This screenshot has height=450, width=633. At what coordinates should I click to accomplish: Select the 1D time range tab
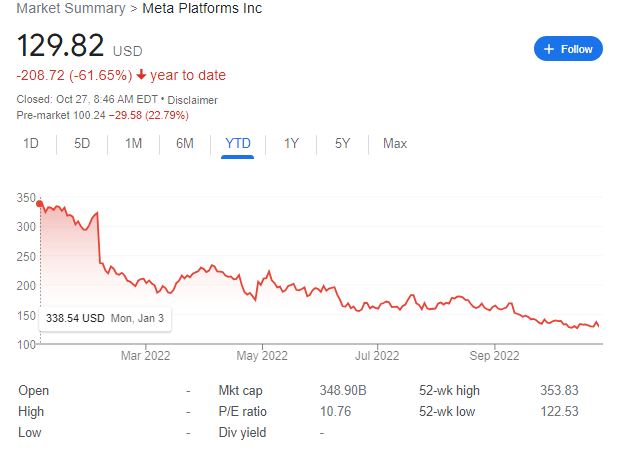[31, 143]
